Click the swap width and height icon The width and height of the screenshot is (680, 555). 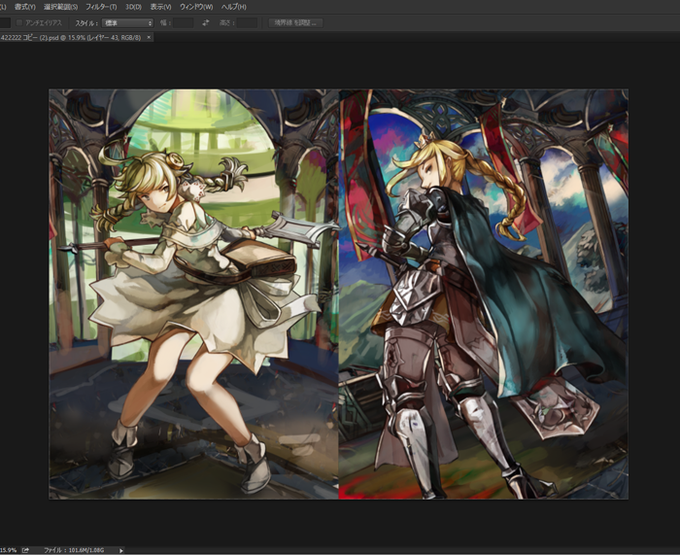click(206, 23)
